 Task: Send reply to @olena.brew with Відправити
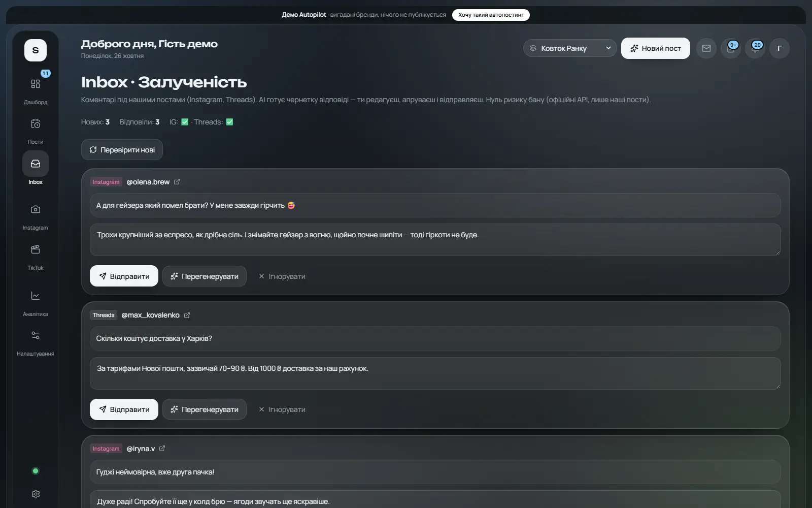[x=124, y=276]
